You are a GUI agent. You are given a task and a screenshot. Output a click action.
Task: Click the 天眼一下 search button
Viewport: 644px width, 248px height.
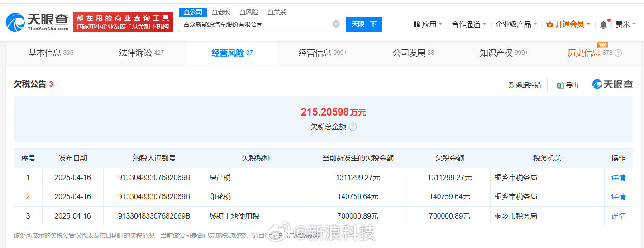click(364, 24)
